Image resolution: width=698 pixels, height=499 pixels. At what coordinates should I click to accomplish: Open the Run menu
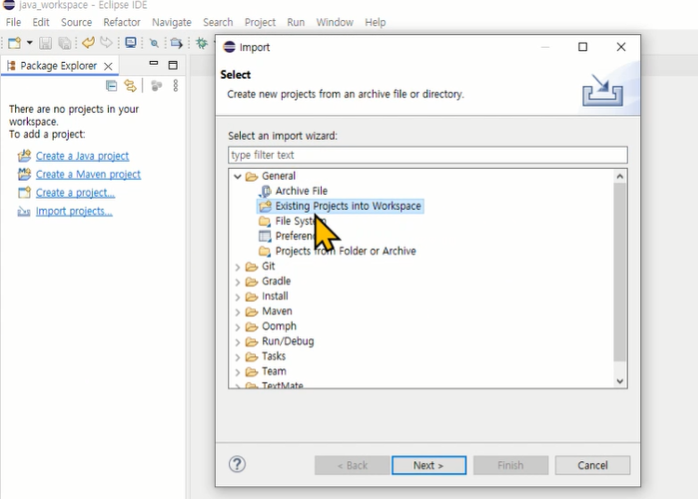click(x=296, y=22)
